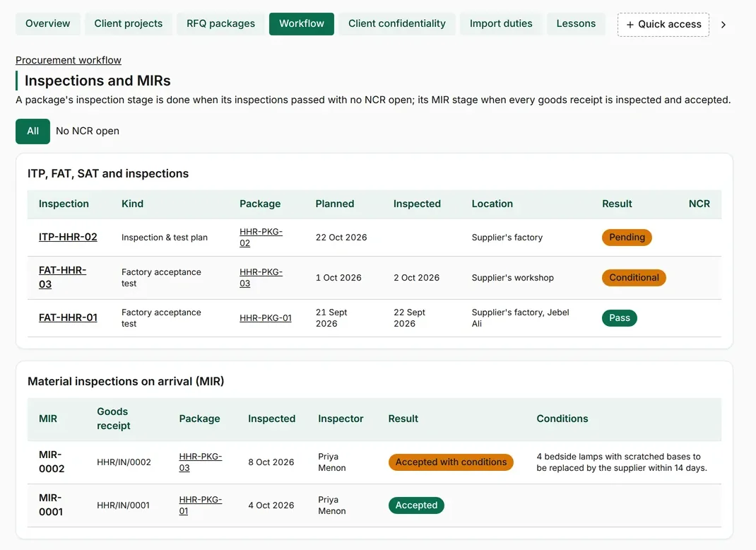Switch to the Client projects tab
The height and width of the screenshot is (550, 756).
(129, 23)
